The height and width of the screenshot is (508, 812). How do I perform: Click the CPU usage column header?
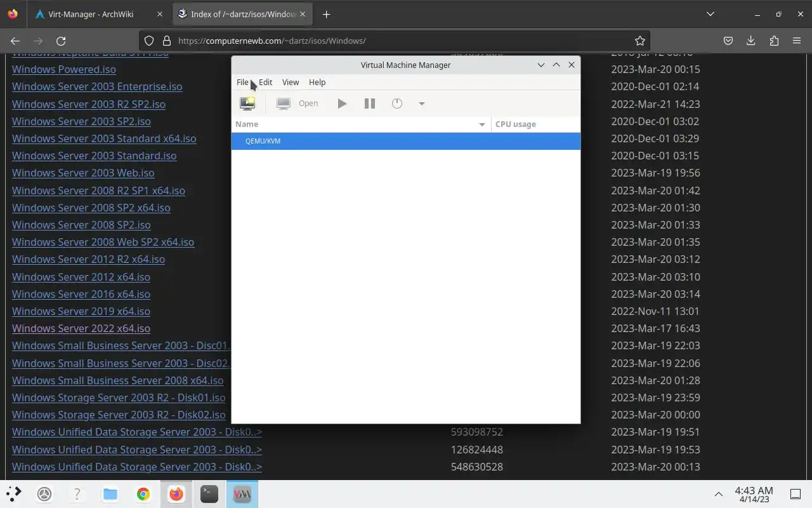click(535, 124)
